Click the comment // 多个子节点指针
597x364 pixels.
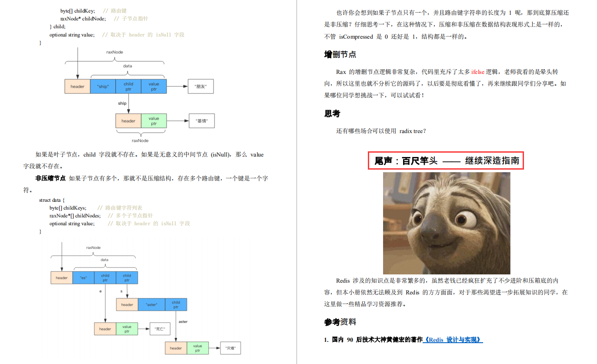pyautogui.click(x=130, y=216)
